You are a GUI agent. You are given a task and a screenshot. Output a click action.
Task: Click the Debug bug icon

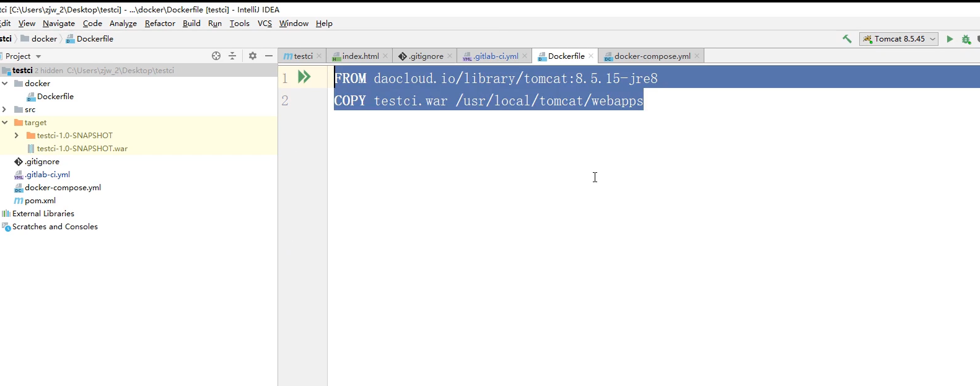pyautogui.click(x=966, y=39)
